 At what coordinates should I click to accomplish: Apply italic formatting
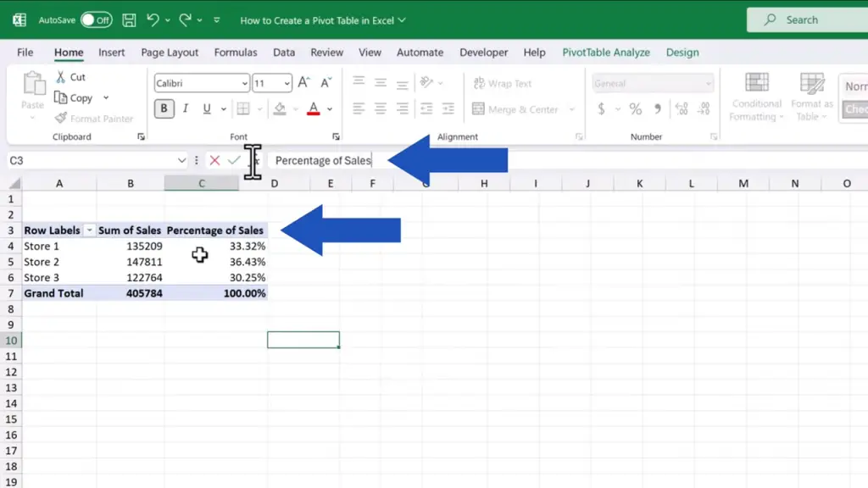click(x=186, y=108)
